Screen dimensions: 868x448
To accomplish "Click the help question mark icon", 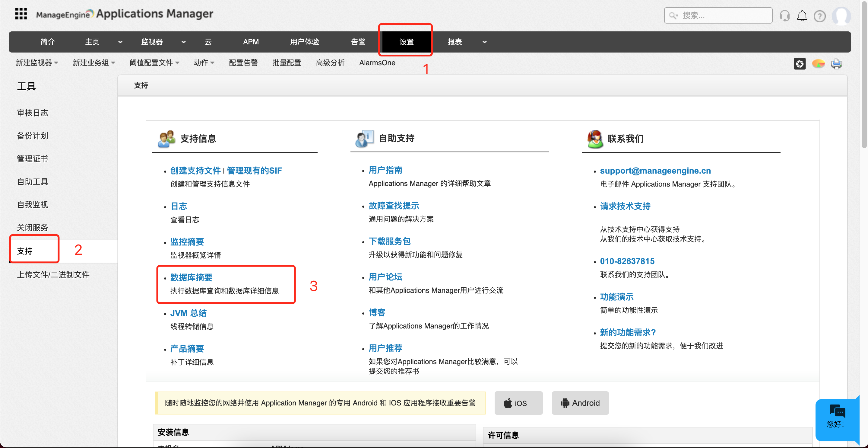I will pyautogui.click(x=819, y=16).
